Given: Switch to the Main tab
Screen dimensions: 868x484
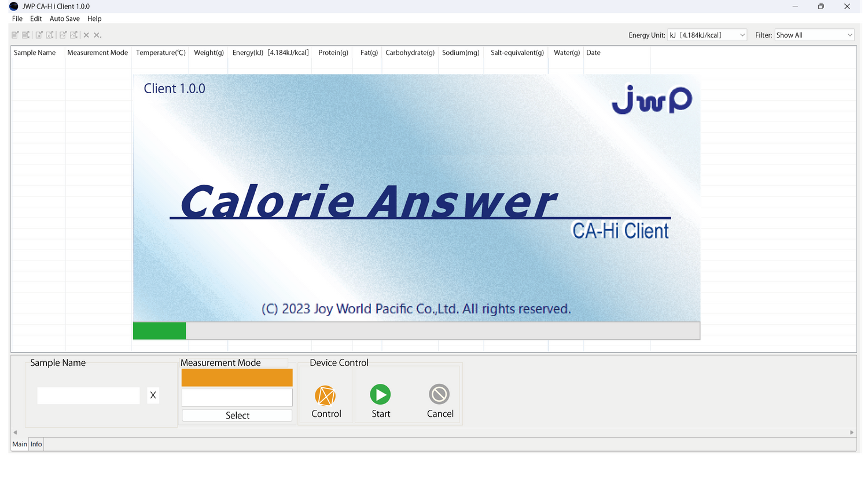Looking at the screenshot, I should pos(20,444).
